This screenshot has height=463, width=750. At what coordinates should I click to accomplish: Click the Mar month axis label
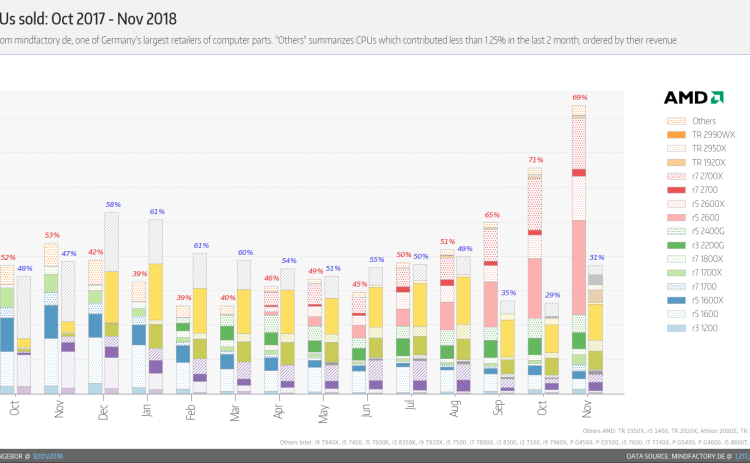click(234, 413)
